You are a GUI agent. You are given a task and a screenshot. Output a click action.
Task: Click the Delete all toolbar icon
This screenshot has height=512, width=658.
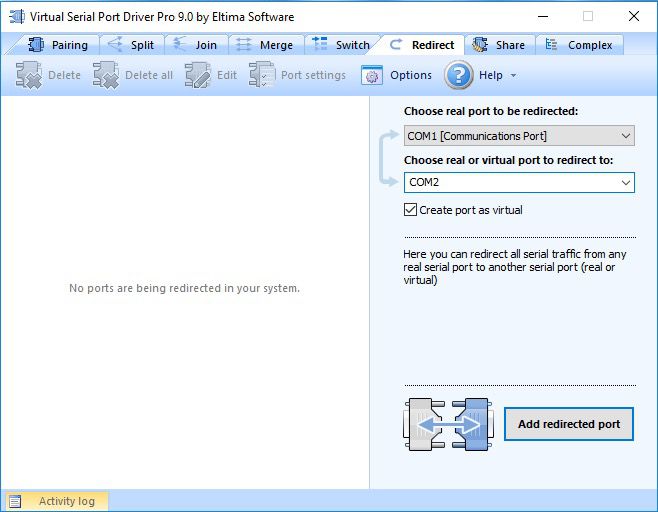[106, 75]
